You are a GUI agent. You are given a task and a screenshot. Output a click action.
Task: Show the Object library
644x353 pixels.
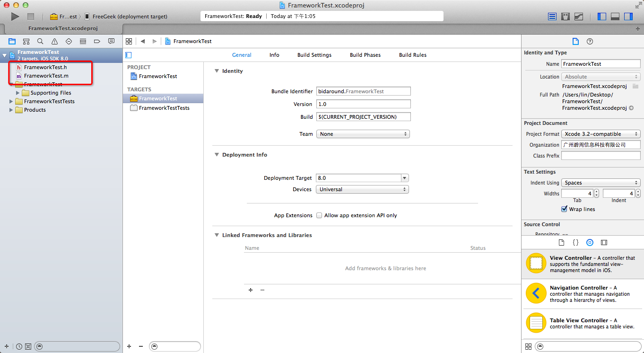click(590, 242)
